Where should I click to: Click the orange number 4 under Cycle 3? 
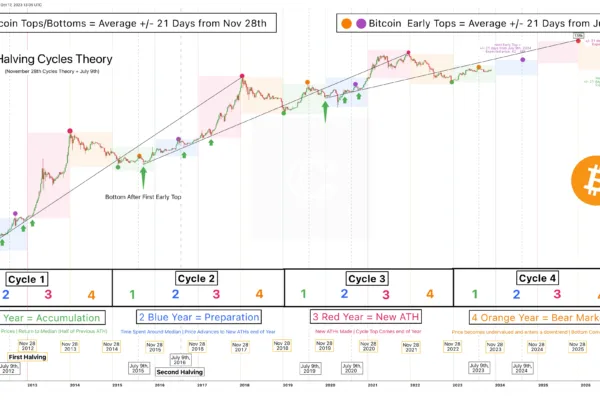pyautogui.click(x=430, y=294)
